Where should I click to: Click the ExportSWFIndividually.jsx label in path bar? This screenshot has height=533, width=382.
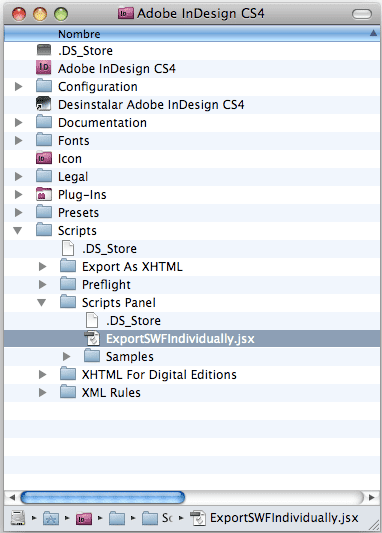pos(284,518)
